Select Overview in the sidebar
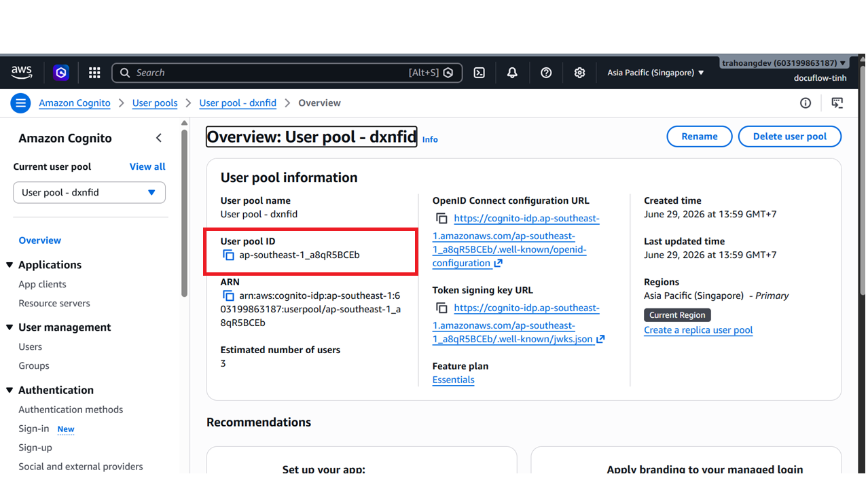This screenshot has width=868, height=489. [40, 240]
